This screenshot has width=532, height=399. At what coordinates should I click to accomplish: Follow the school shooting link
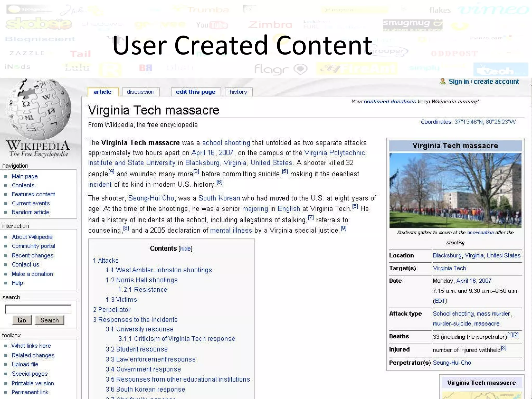pyautogui.click(x=226, y=143)
